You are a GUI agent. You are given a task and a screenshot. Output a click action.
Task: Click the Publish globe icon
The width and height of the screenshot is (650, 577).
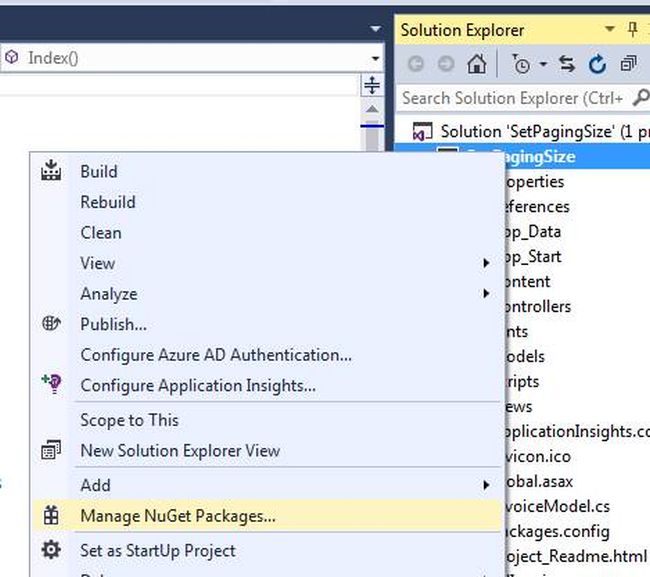51,323
